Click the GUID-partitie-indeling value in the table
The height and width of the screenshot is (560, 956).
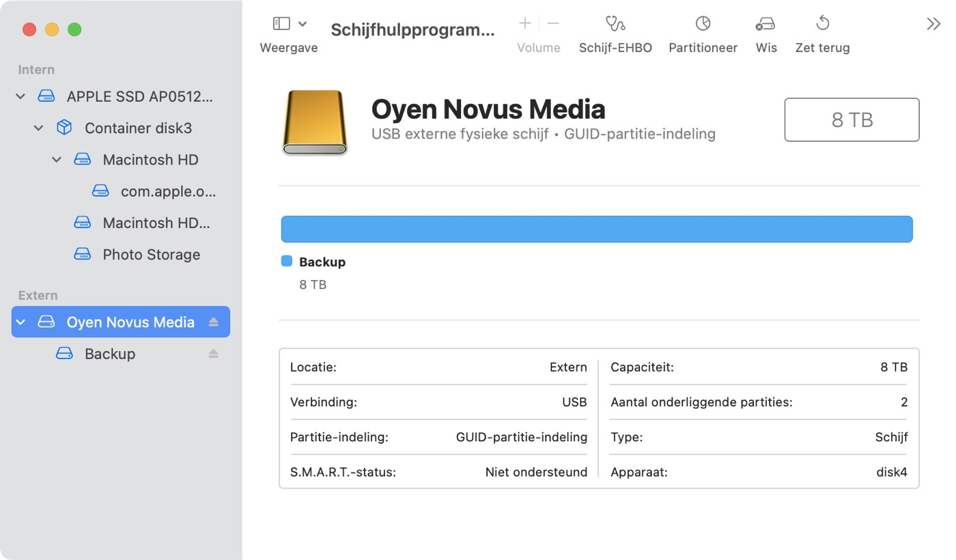[522, 437]
